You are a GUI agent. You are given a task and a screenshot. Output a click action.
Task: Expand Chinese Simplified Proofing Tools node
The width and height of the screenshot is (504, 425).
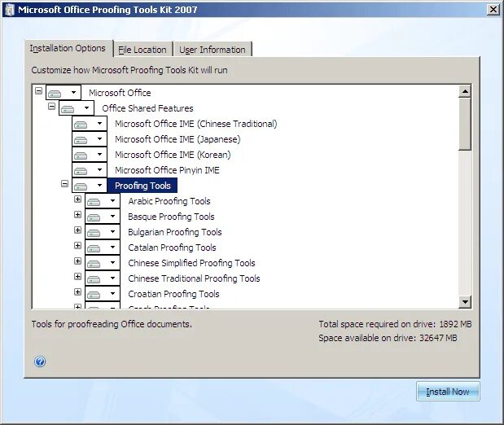pos(77,261)
